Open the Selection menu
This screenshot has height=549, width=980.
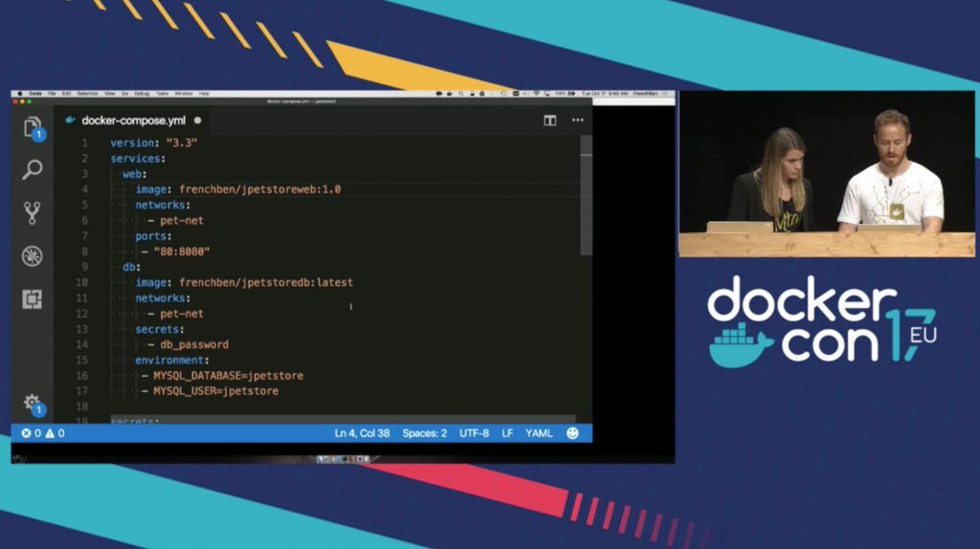coord(87,94)
